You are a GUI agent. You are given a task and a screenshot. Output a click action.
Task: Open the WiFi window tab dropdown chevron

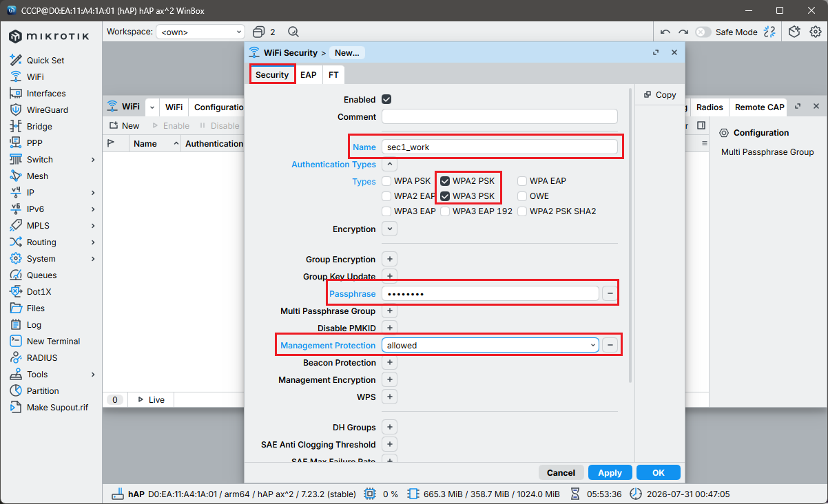(x=152, y=107)
